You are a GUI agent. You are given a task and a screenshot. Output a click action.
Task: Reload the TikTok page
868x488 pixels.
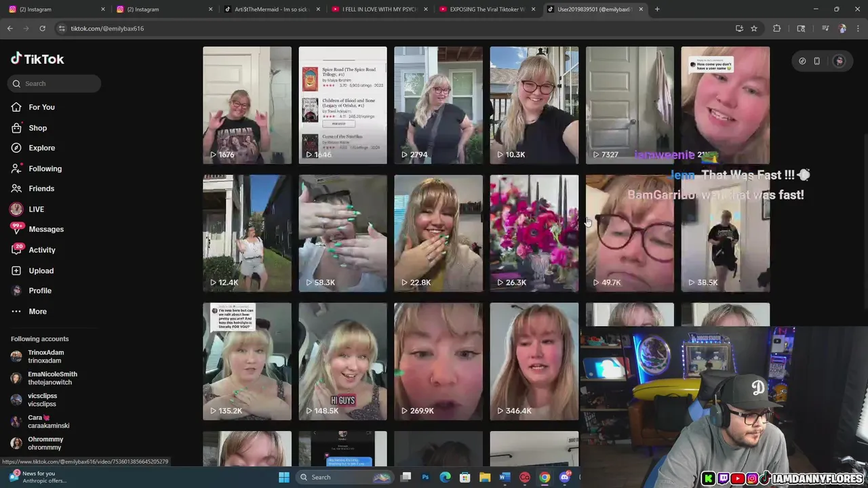[42, 28]
